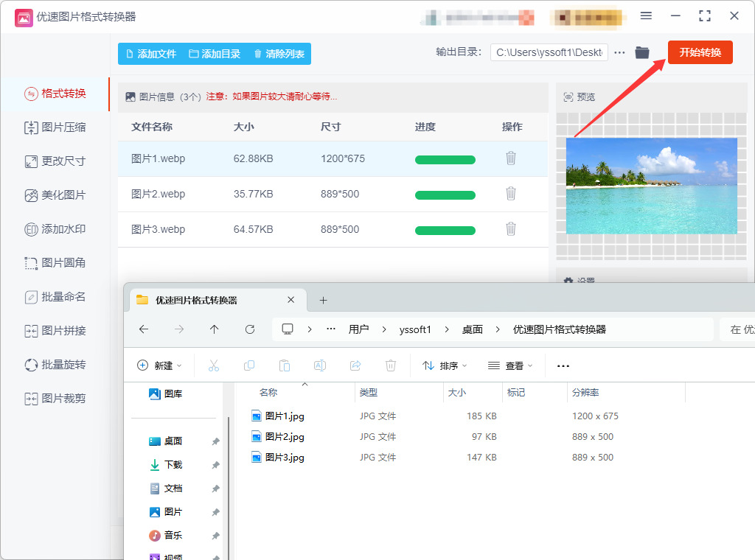Click the output directory path field
The height and width of the screenshot is (560, 755).
coord(549,52)
